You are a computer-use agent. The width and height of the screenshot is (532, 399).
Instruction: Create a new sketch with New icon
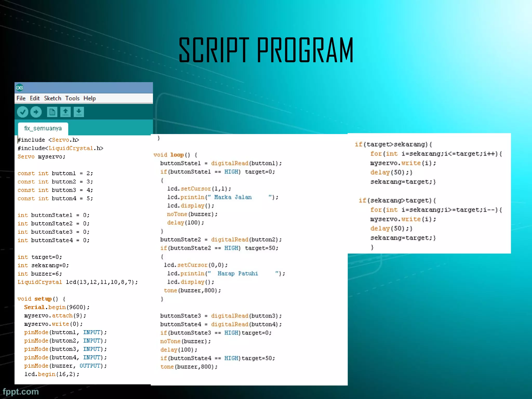[x=52, y=112]
